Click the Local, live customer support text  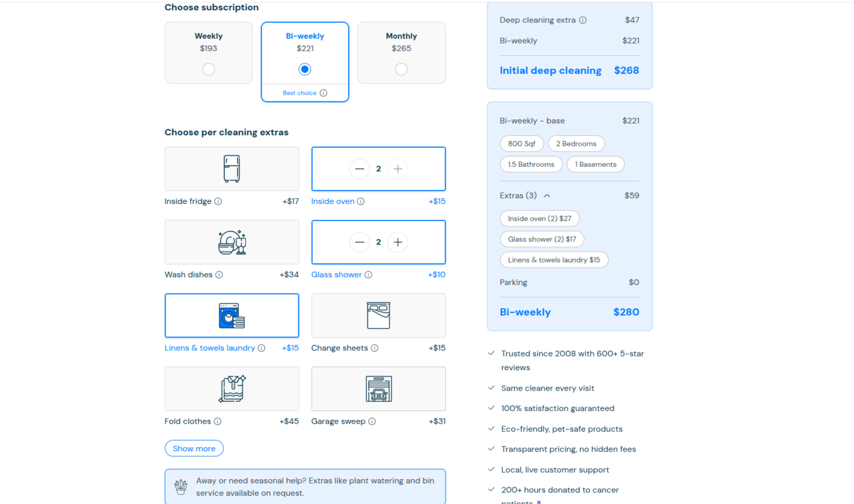pyautogui.click(x=555, y=470)
